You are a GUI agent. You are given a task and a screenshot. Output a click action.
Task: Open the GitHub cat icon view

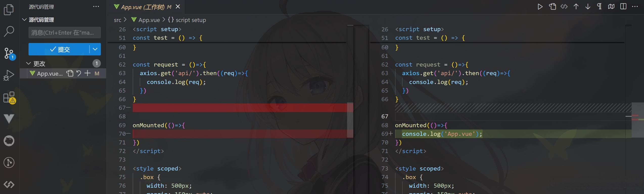[x=9, y=141]
